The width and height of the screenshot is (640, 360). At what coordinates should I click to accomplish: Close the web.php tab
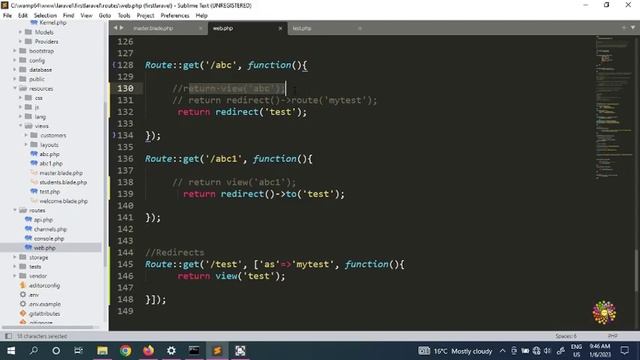[280, 28]
